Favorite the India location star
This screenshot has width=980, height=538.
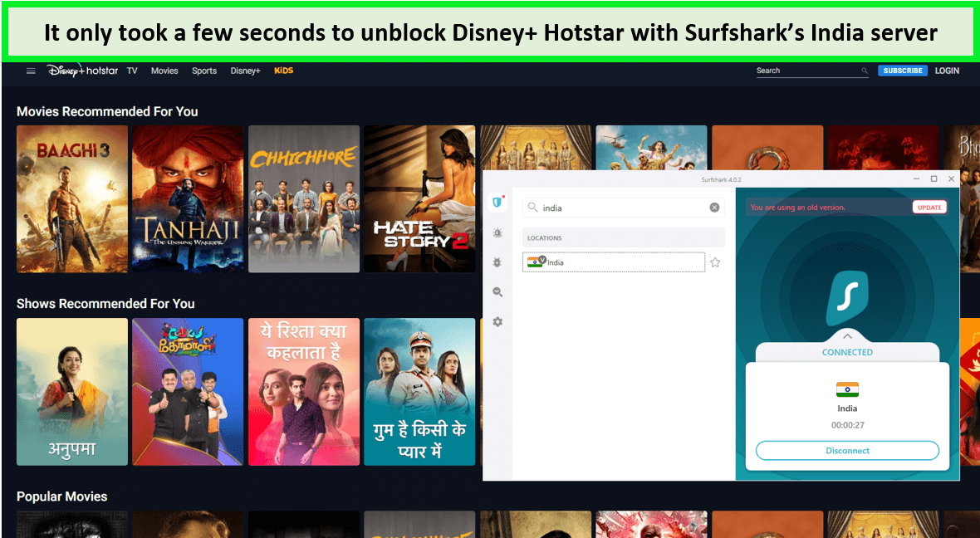coord(715,262)
